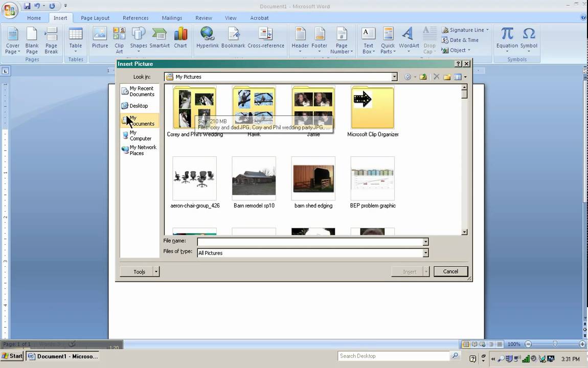Open the Insert button's dropdown arrow
The height and width of the screenshot is (368, 588).
tap(426, 272)
